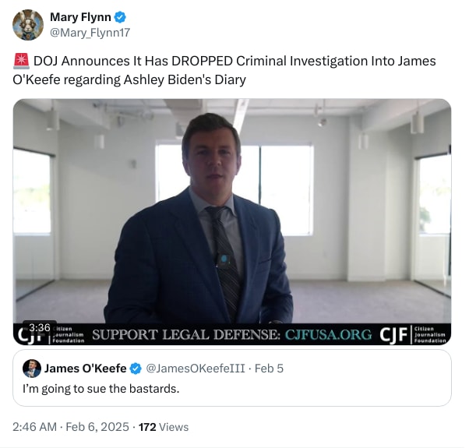Image resolution: width=476 pixels, height=448 pixels.
Task: Click the right CJF logo on video
Action: (394, 335)
